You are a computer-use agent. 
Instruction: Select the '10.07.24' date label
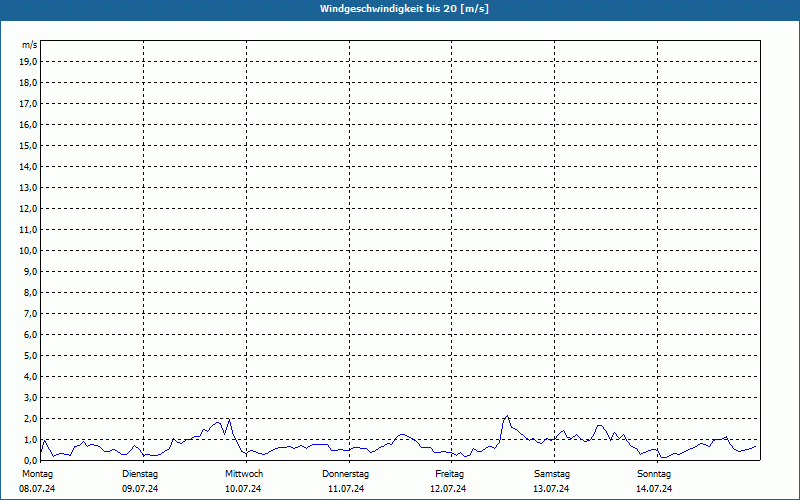click(243, 489)
